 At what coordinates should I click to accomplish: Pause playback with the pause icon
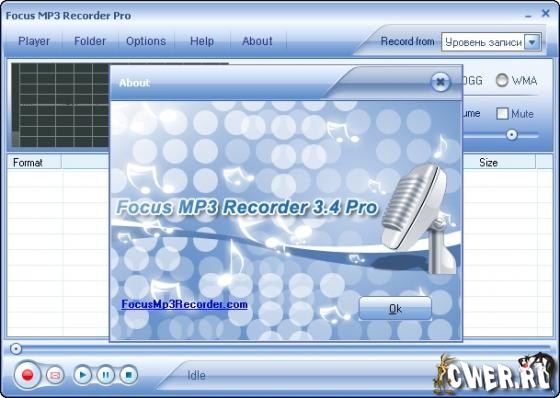tap(106, 375)
